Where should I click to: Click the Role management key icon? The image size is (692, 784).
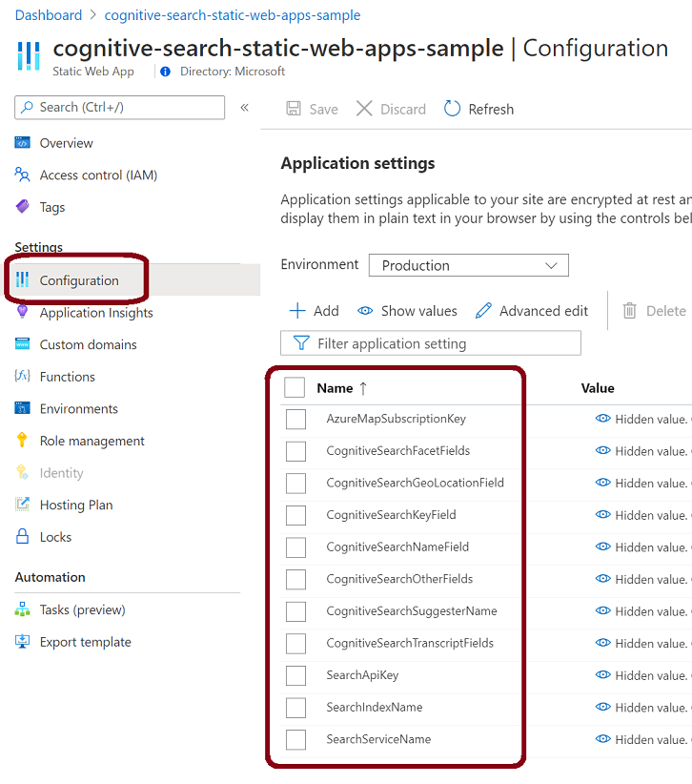pos(22,440)
